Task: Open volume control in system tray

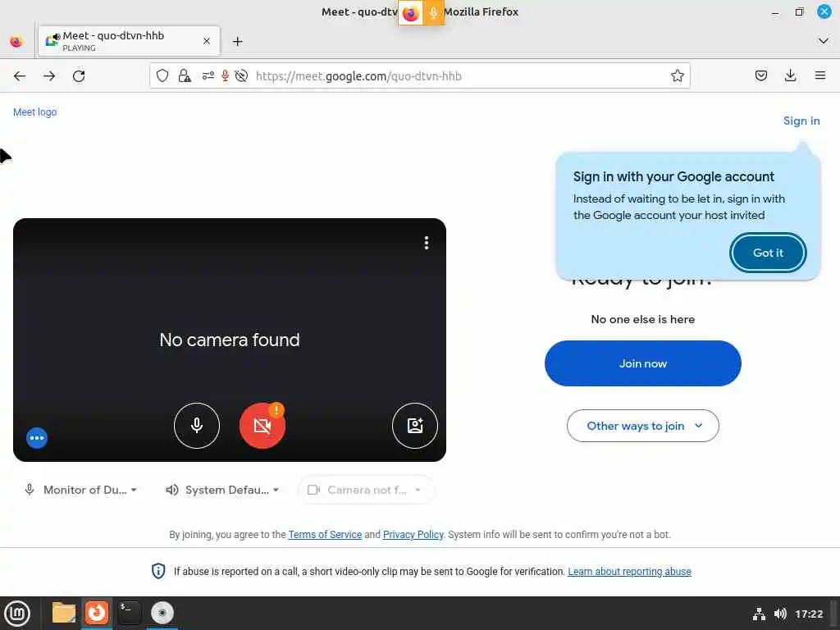Action: 781,614
